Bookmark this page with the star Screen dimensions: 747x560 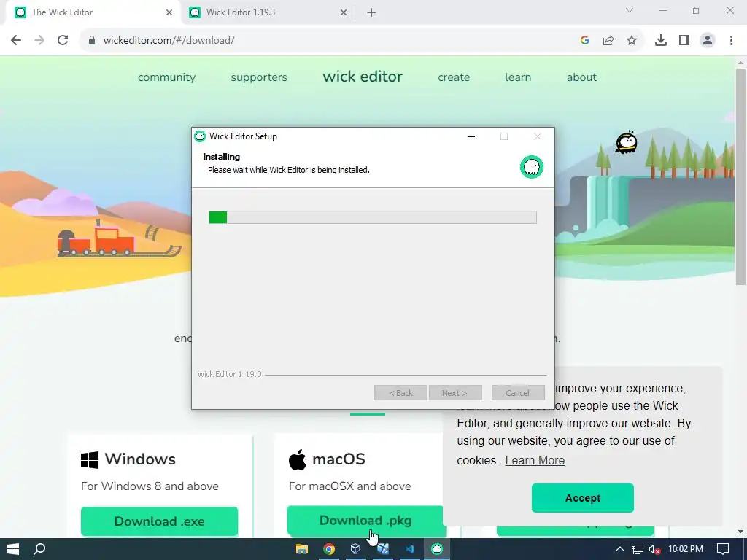click(x=632, y=41)
